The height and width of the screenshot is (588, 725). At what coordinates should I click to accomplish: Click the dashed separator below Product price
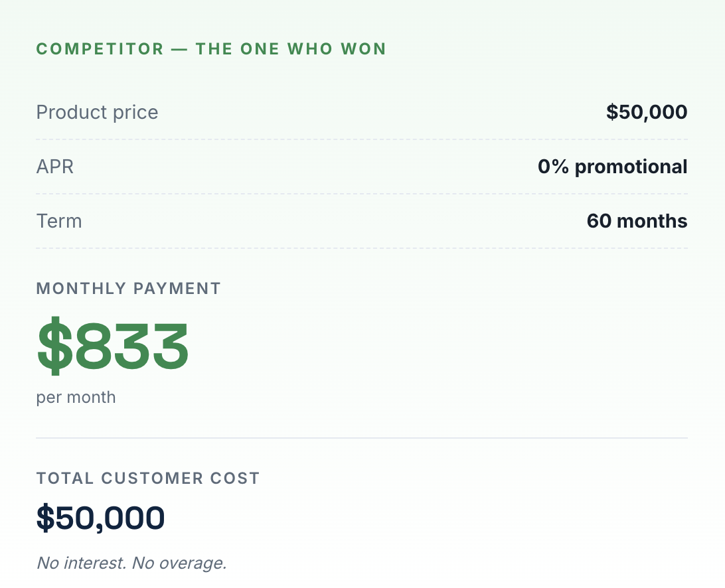tap(362, 139)
